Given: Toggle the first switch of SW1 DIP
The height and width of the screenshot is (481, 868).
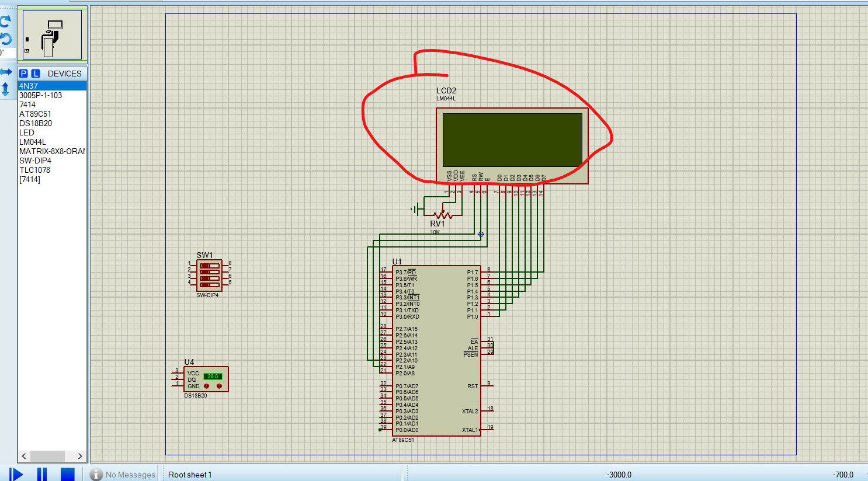Looking at the screenshot, I should pos(209,266).
